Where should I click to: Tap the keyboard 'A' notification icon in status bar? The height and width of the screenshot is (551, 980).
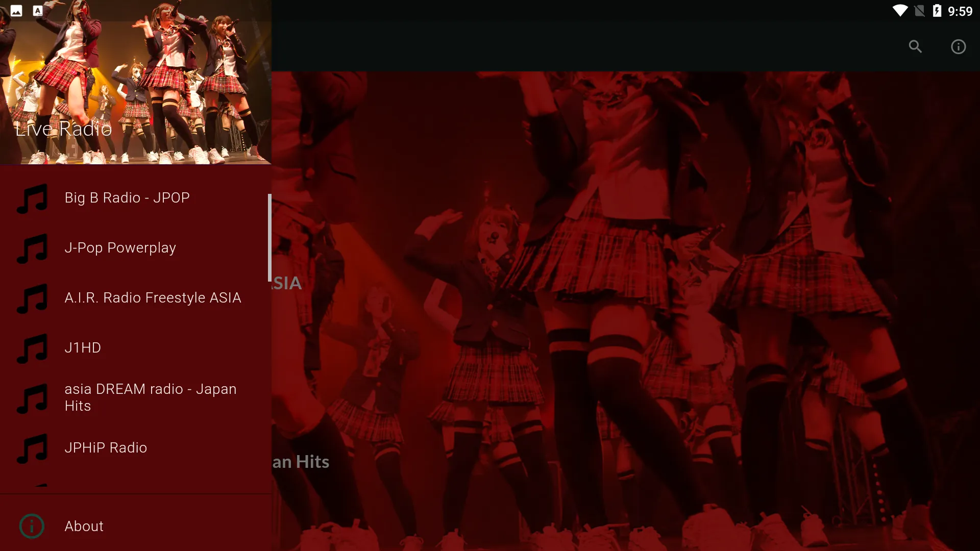[38, 11]
